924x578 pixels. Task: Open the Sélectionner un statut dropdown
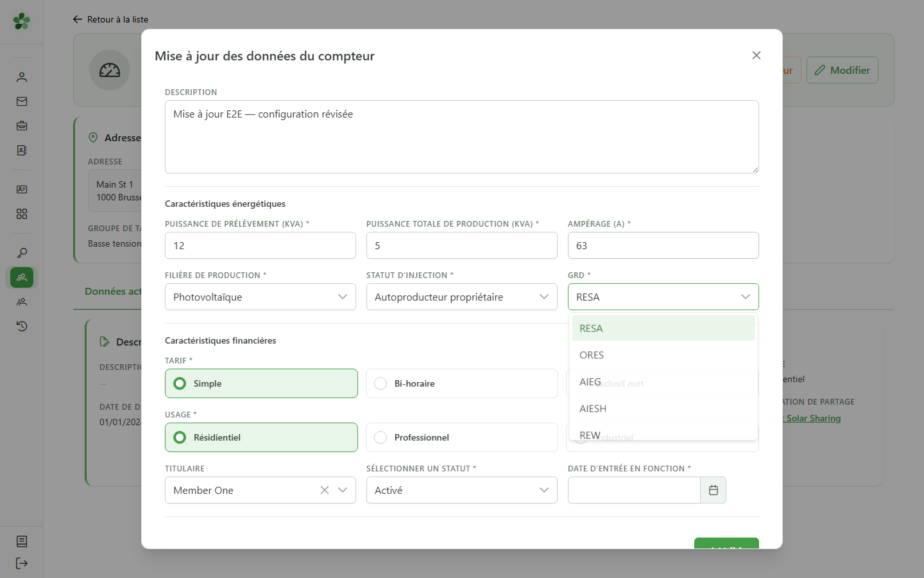pyautogui.click(x=462, y=490)
